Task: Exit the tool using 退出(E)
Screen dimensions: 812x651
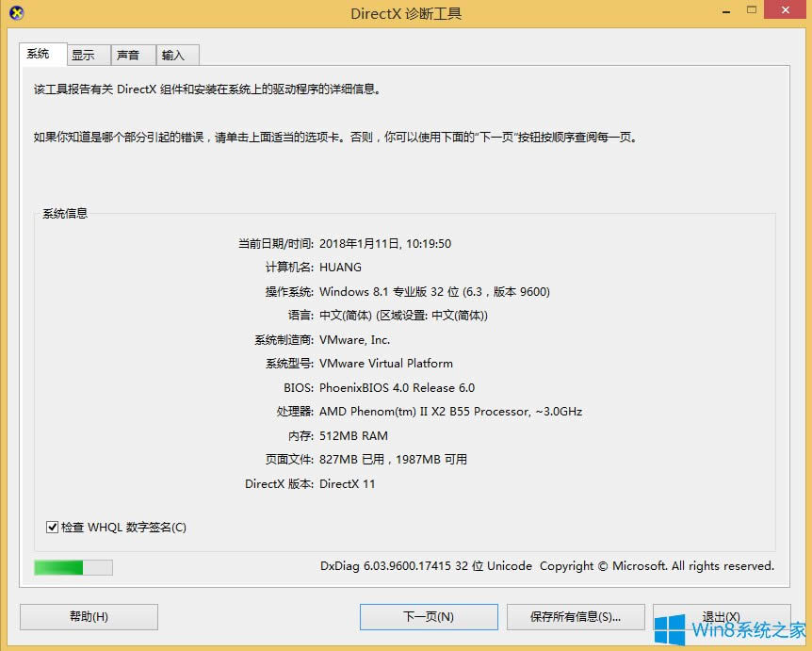Action: (722, 616)
